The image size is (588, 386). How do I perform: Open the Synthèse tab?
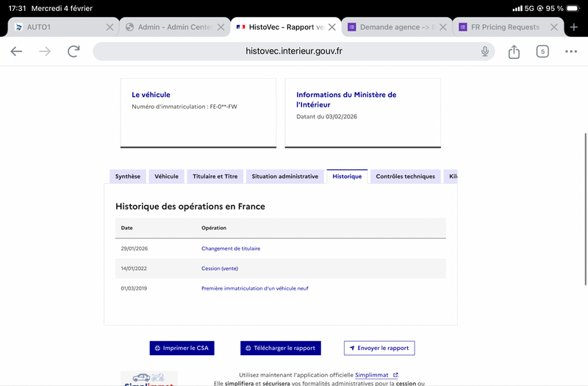point(128,176)
